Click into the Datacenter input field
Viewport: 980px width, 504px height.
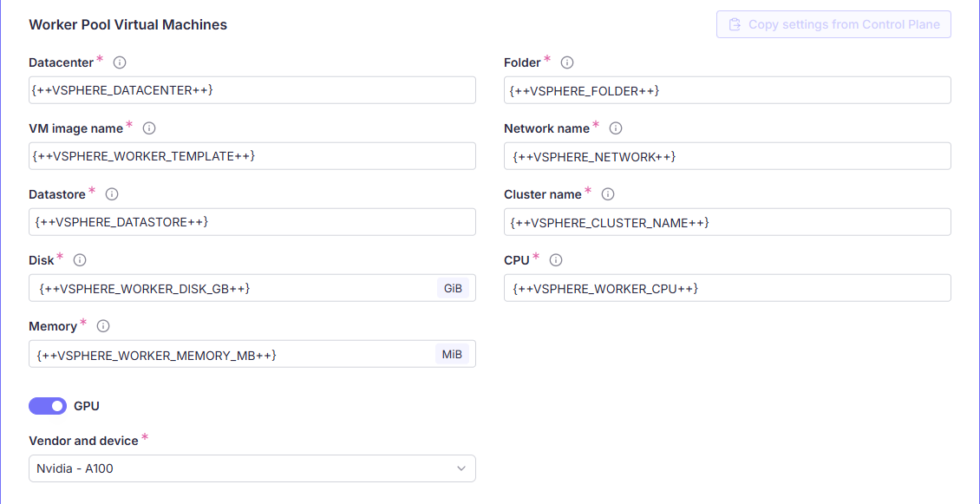click(x=252, y=90)
